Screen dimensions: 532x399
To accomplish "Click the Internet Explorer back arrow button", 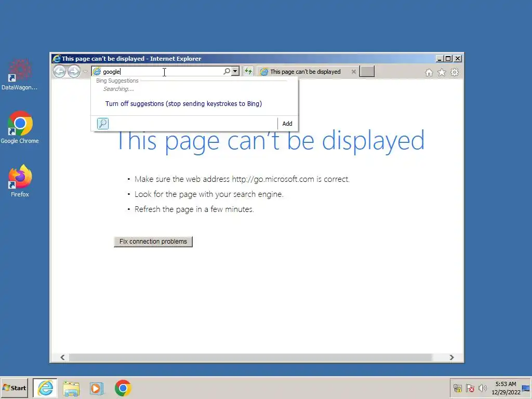I will (x=59, y=72).
